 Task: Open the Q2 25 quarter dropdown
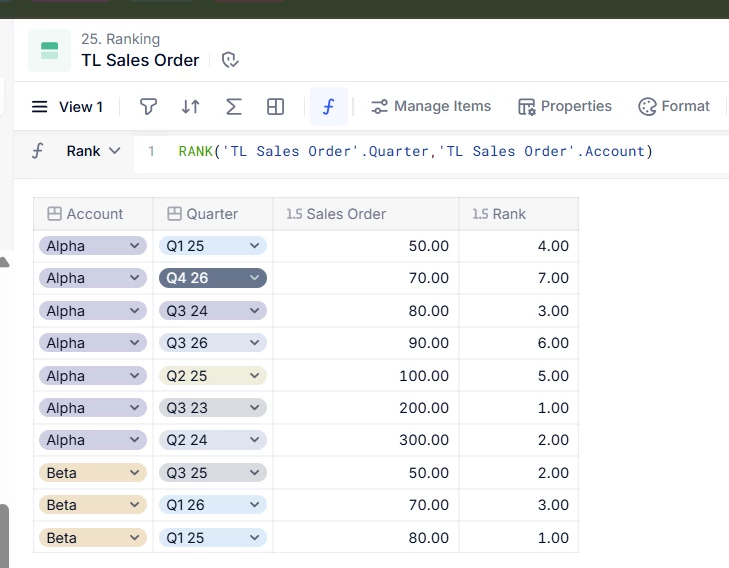pyautogui.click(x=255, y=376)
